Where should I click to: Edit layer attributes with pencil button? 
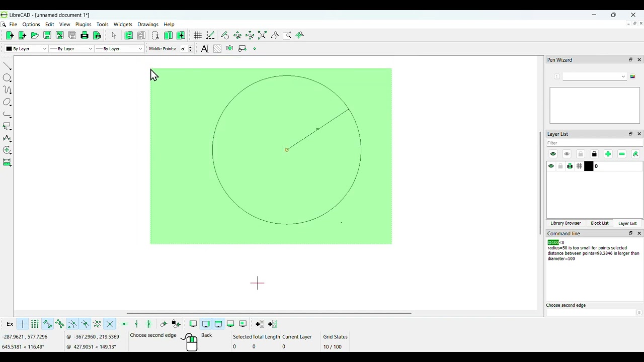635,154
